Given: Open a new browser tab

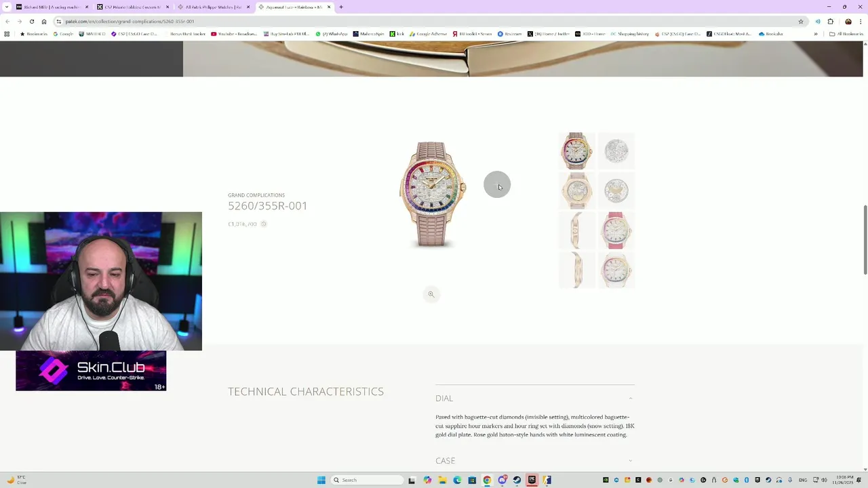Looking at the screenshot, I should click(x=341, y=7).
